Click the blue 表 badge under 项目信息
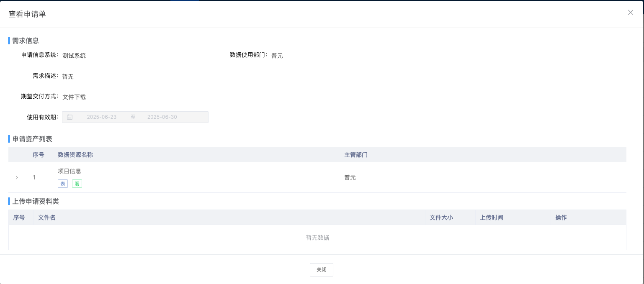The image size is (644, 284). tap(62, 183)
